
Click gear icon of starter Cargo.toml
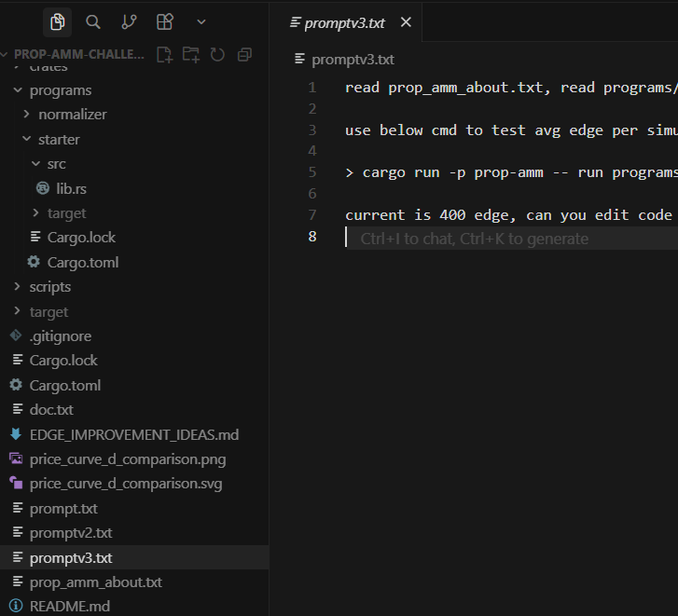(x=34, y=262)
